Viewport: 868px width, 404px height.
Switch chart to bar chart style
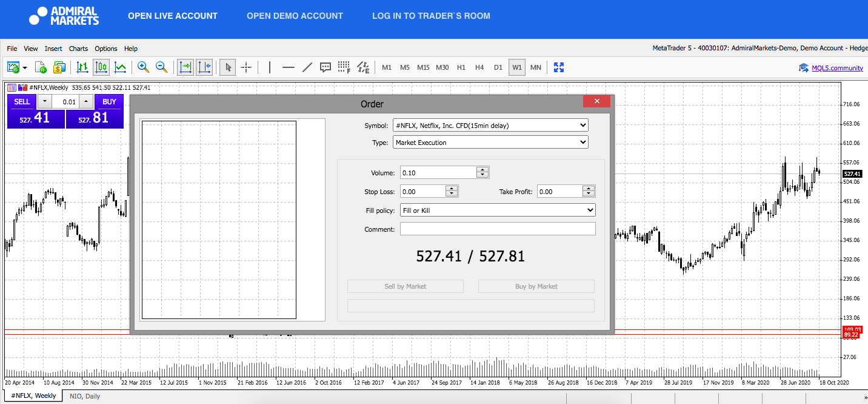[82, 67]
